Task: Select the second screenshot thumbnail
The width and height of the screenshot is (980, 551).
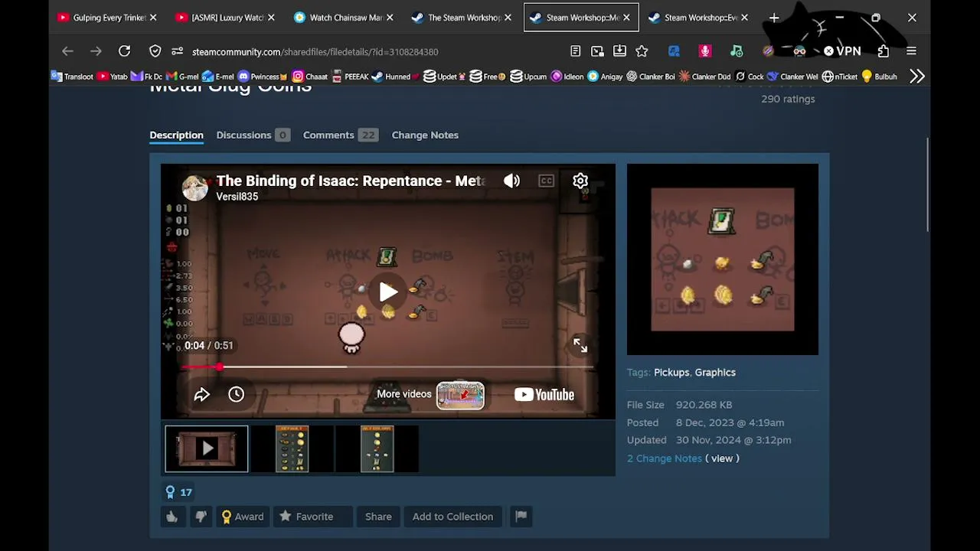Action: click(x=292, y=448)
